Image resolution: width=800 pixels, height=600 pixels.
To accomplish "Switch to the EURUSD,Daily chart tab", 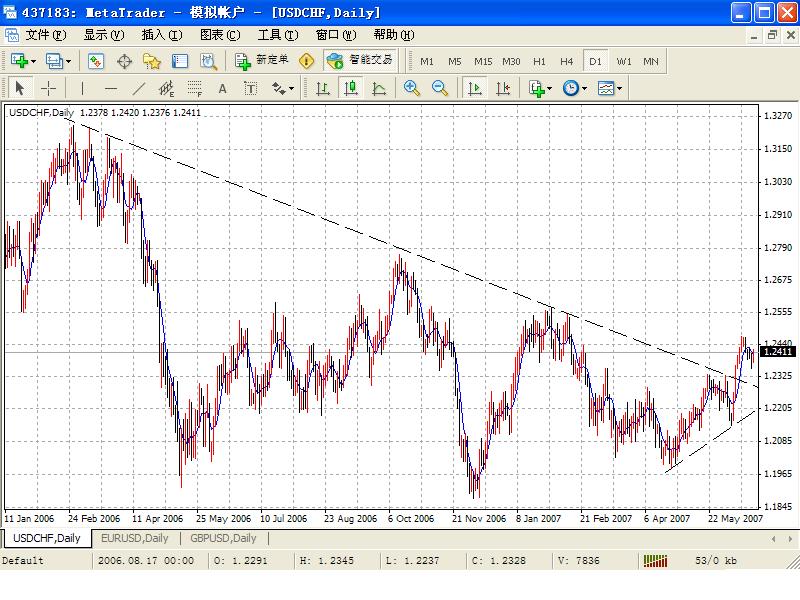I will pyautogui.click(x=135, y=538).
